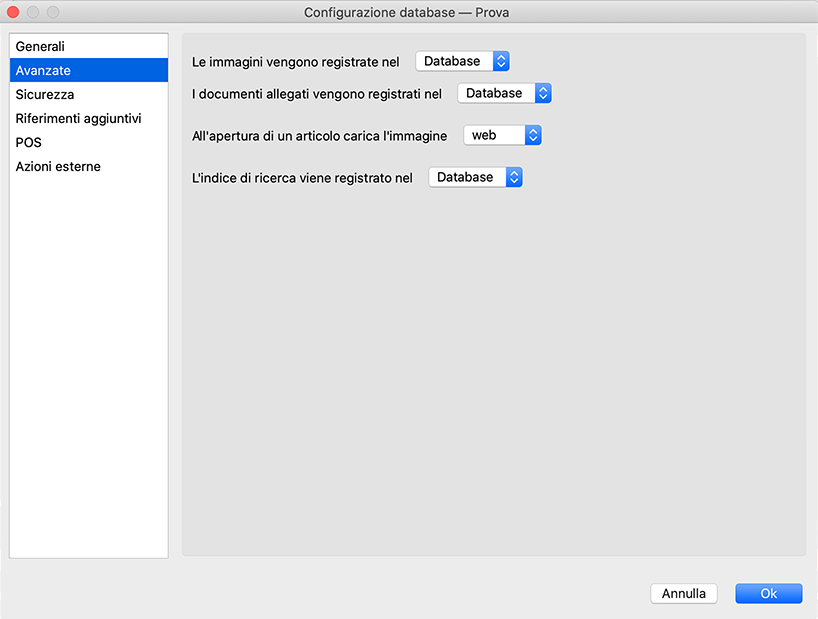Viewport: 818px width, 619px height.
Task: Go to the POS settings section
Action: point(29,143)
